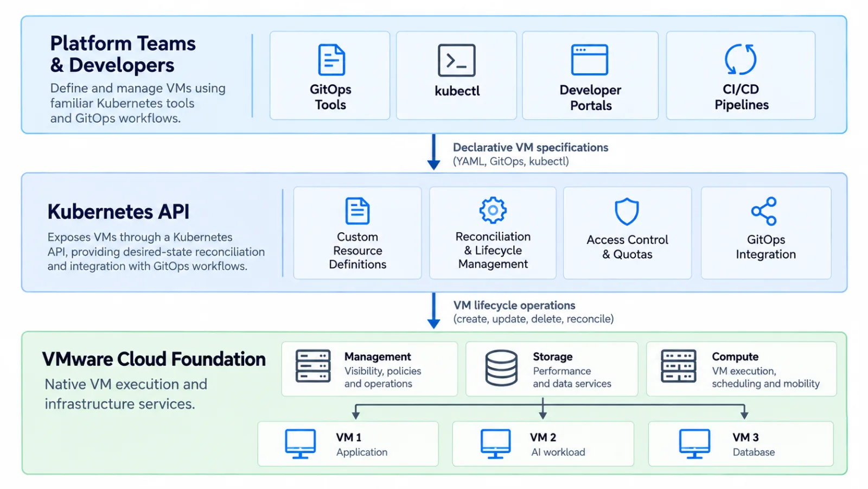868x489 pixels.
Task: Click the Management title in VMware section
Action: click(x=378, y=357)
